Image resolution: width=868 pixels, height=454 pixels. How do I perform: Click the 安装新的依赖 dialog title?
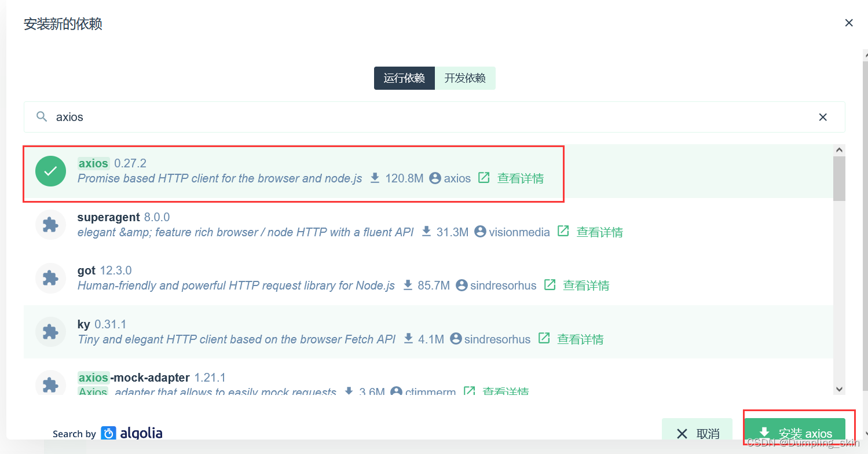63,24
